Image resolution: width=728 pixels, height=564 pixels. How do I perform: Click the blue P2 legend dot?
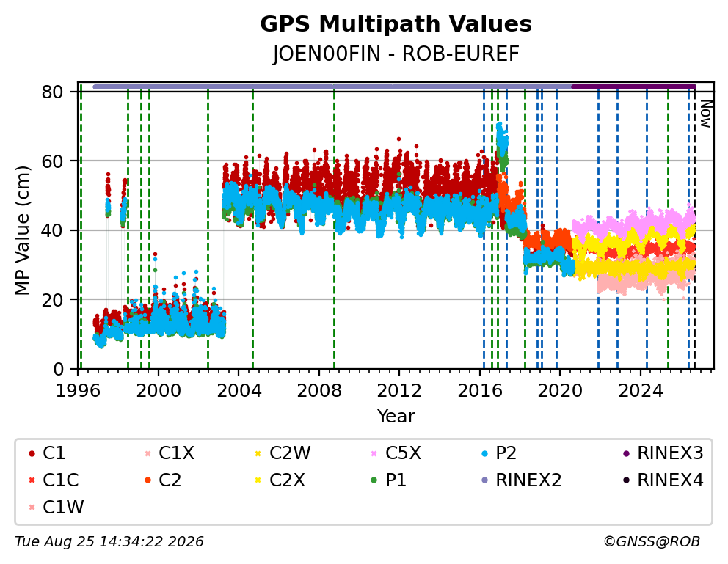484,453
